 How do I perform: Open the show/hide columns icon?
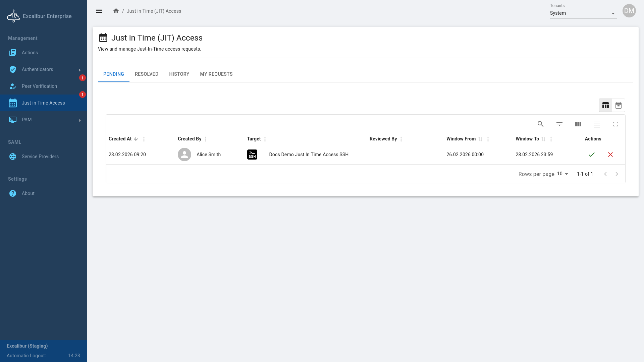coord(578,124)
